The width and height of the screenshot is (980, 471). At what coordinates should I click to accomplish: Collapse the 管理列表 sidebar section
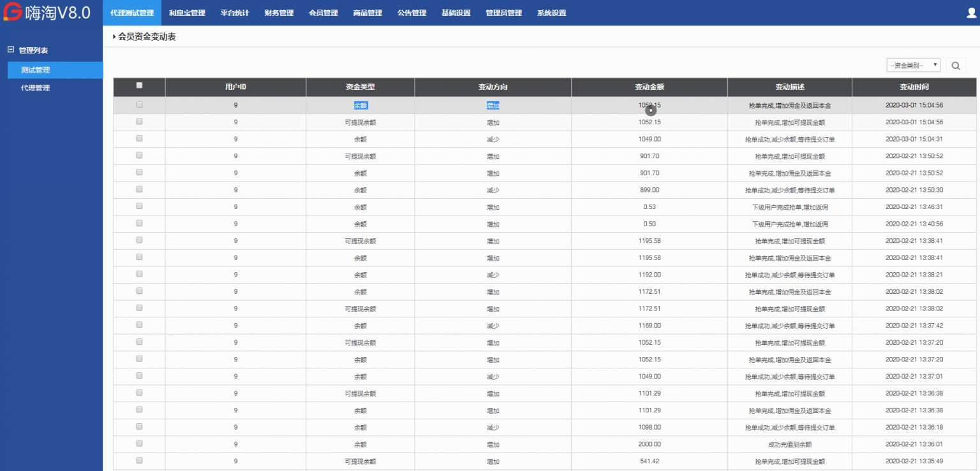coord(9,49)
